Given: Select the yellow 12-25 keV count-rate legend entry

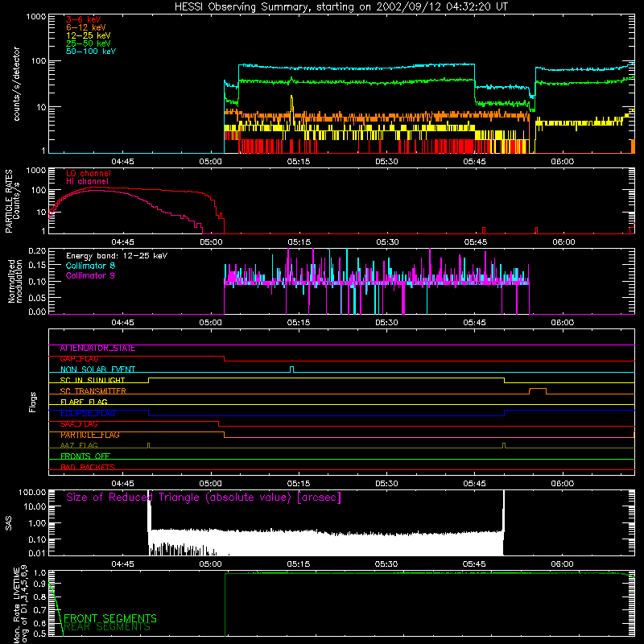Looking at the screenshot, I should pyautogui.click(x=89, y=35).
